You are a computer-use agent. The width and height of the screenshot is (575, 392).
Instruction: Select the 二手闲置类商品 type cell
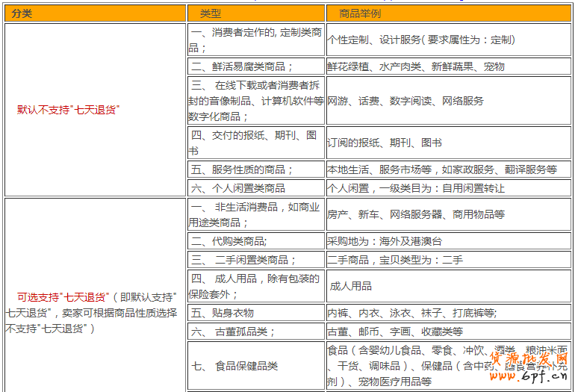point(255,260)
